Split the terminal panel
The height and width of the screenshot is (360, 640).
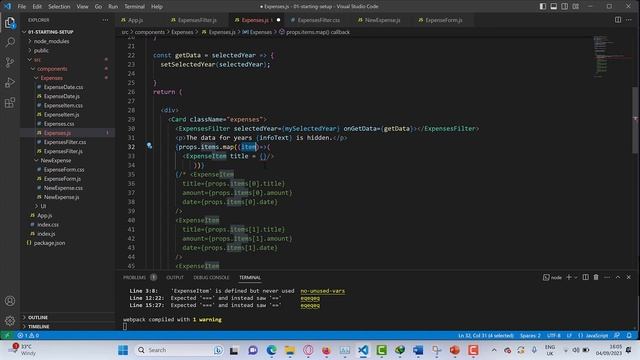[585, 277]
